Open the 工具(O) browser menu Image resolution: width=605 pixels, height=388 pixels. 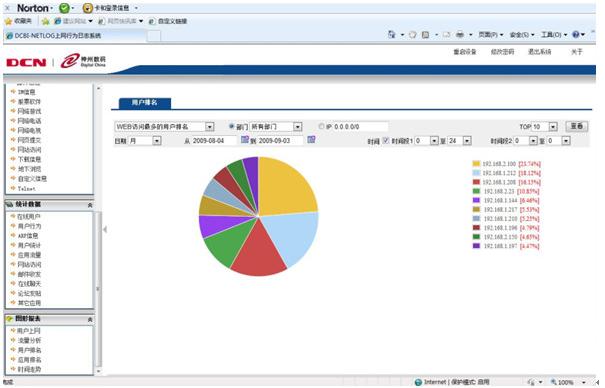pos(551,35)
